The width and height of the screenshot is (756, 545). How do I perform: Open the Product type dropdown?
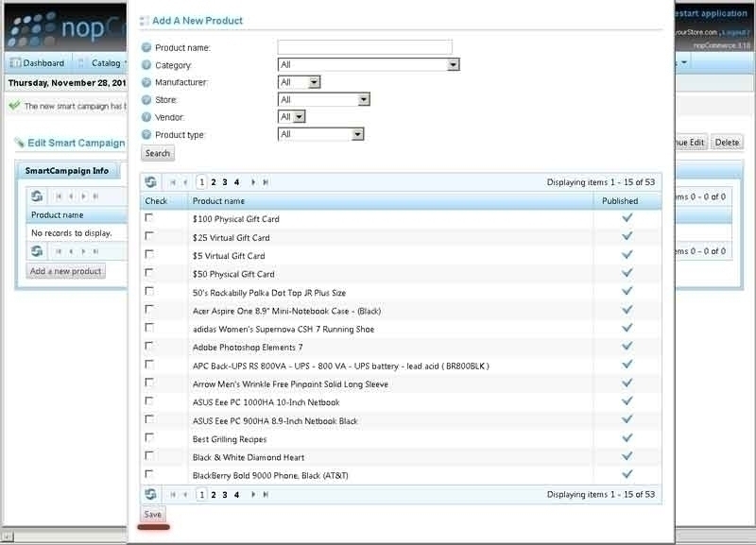(x=320, y=134)
